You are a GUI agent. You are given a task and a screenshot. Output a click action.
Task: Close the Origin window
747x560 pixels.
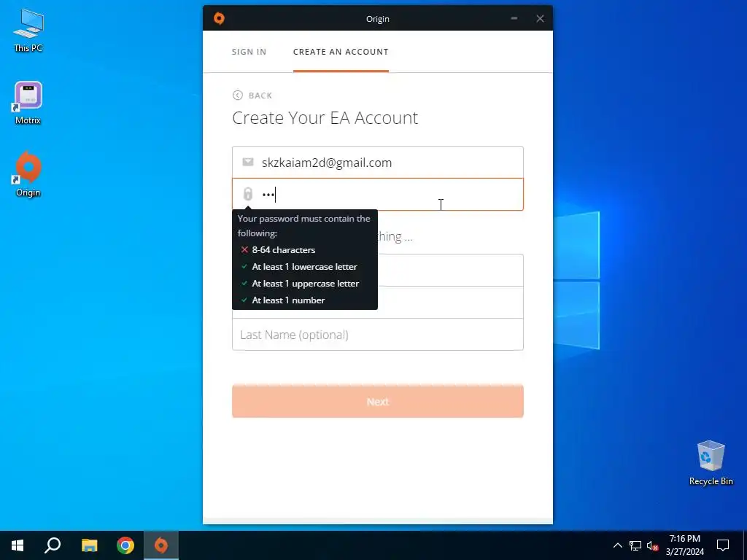point(540,18)
